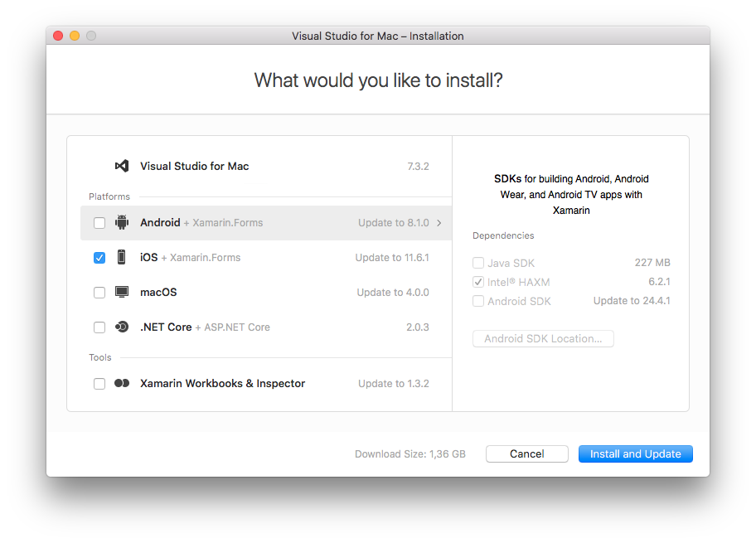756x543 pixels.
Task: Tick the macOS platform checkbox
Action: 99,293
